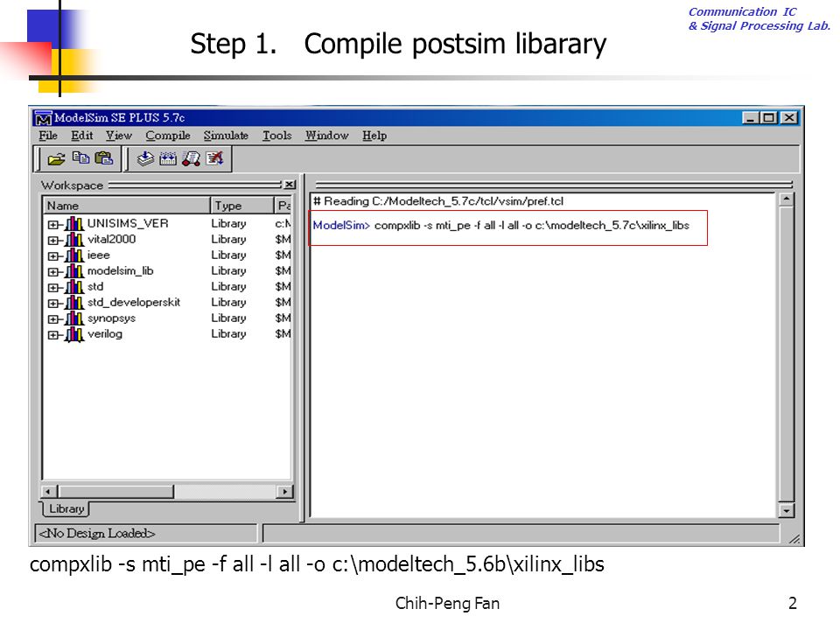Screen dimensions: 840x630
Task: Expand the vital2000 library node
Action: point(52,241)
